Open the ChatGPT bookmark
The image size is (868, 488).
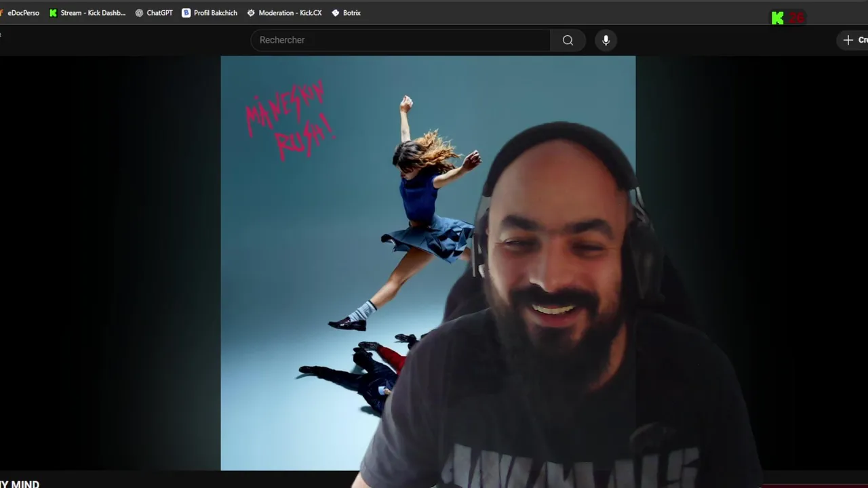point(154,13)
